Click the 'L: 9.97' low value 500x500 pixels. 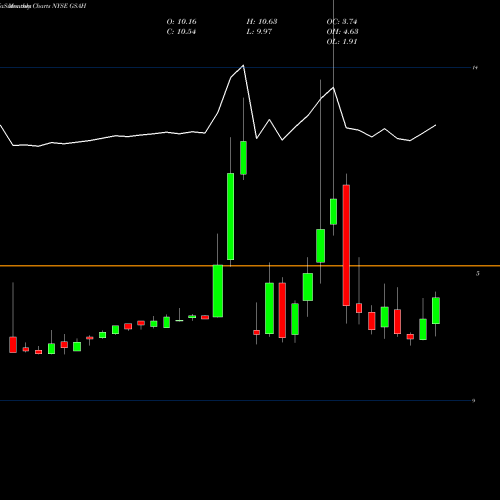(x=259, y=32)
